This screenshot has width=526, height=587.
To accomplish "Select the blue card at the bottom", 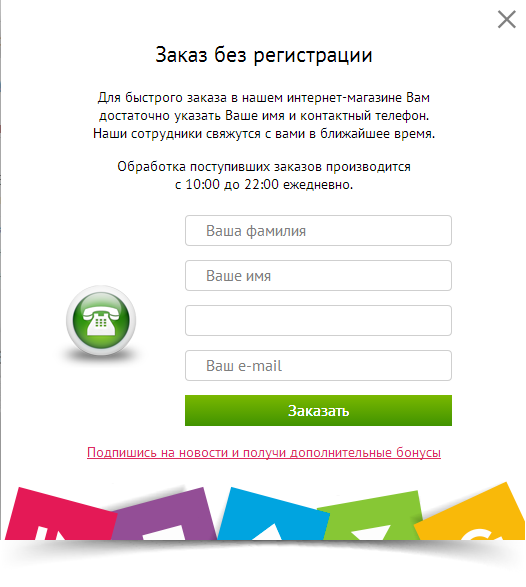I will click(271, 515).
